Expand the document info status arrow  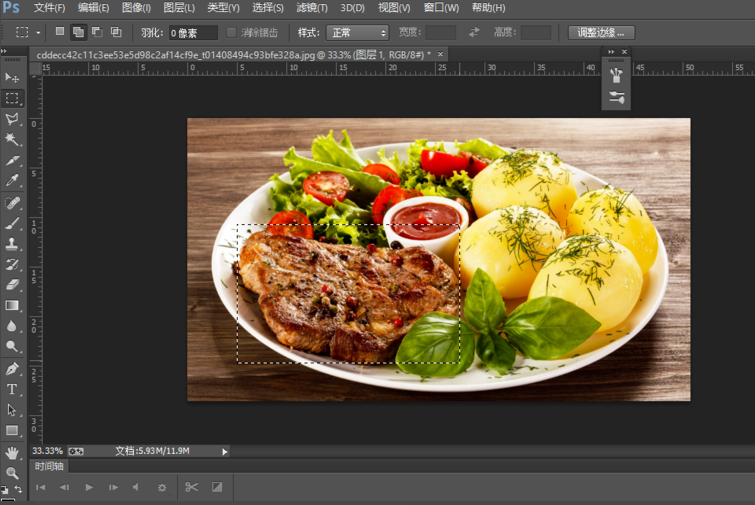[x=224, y=451]
